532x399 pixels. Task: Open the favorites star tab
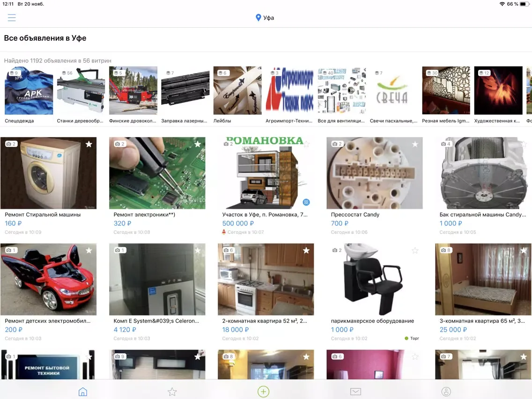point(172,392)
